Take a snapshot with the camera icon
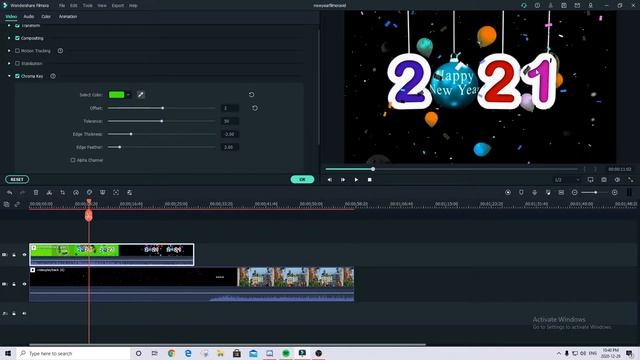Image resolution: width=640 pixels, height=360 pixels. point(604,180)
